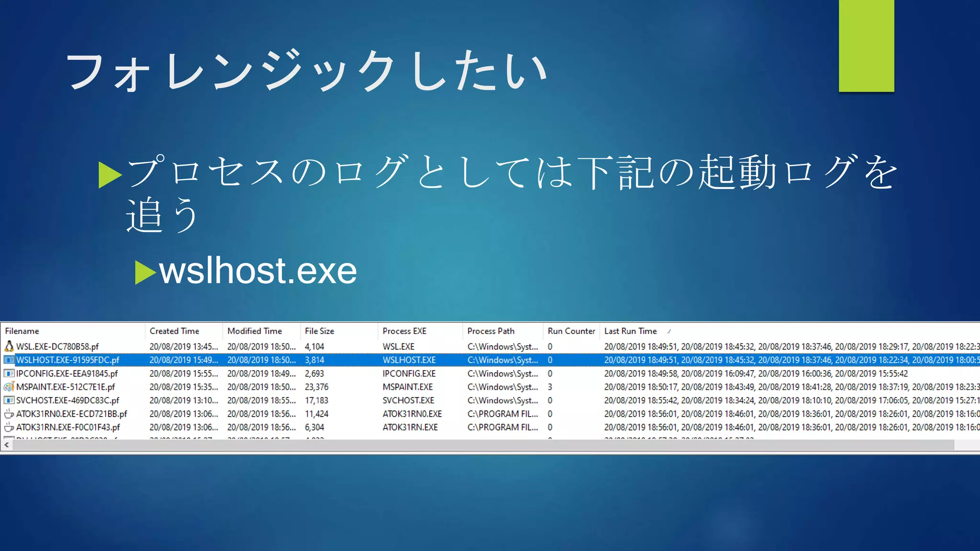Image resolution: width=980 pixels, height=551 pixels.
Task: Click Process EXE cell MSPAINT.EXE
Action: click(x=408, y=386)
